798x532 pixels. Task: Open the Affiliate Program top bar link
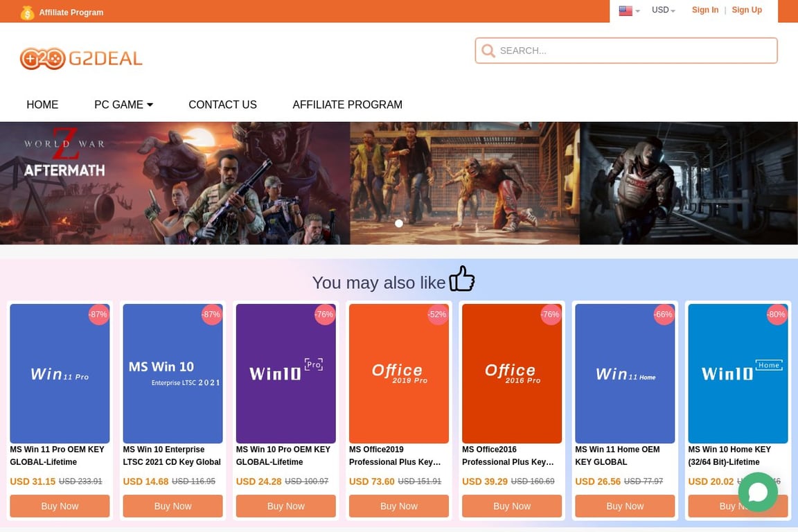coord(71,12)
